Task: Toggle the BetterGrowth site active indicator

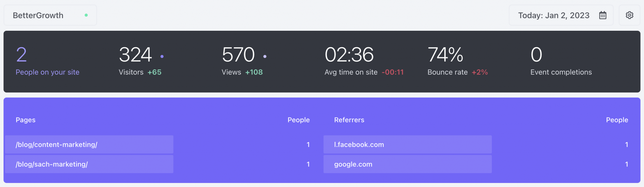Action: tap(86, 15)
